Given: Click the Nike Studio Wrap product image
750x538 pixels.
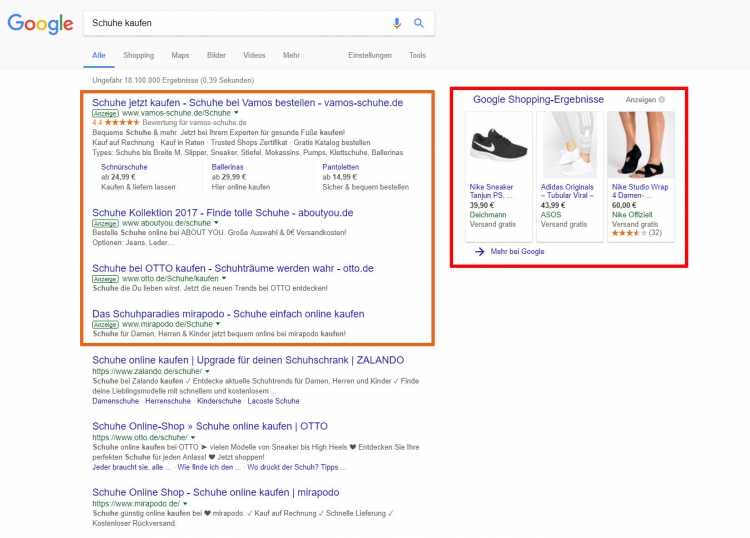Looking at the screenshot, I should coord(640,145).
